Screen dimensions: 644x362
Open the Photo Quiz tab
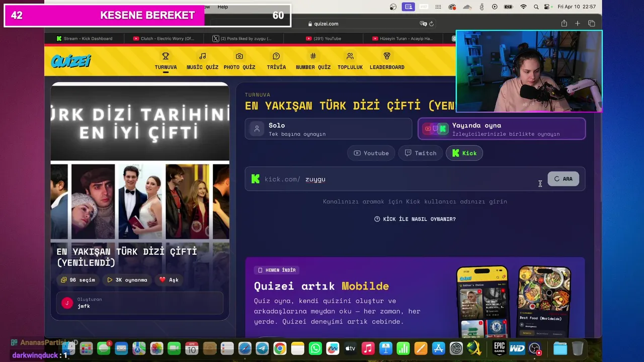pos(239,61)
